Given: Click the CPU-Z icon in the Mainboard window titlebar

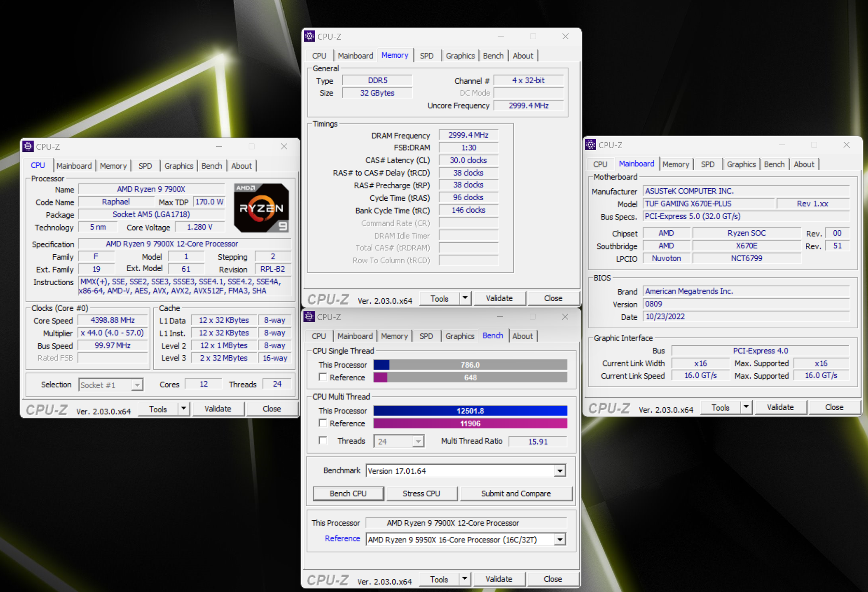Looking at the screenshot, I should coord(591,145).
